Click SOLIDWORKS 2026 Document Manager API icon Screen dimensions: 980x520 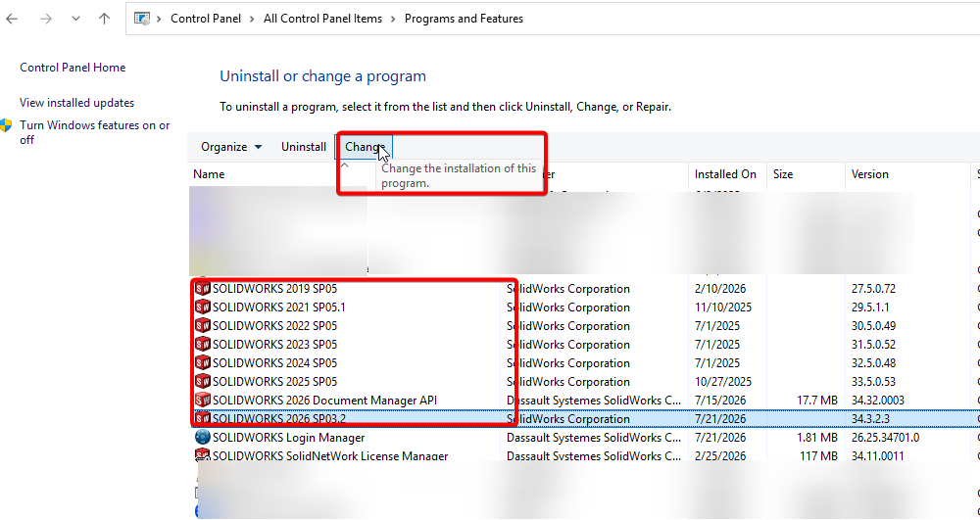[x=203, y=401]
